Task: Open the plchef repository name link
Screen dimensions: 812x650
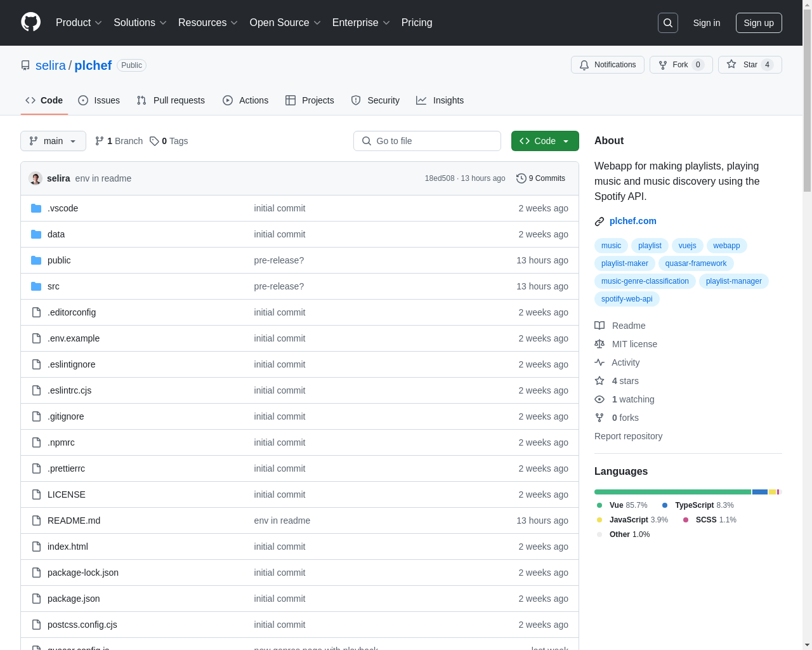Action: coord(93,65)
